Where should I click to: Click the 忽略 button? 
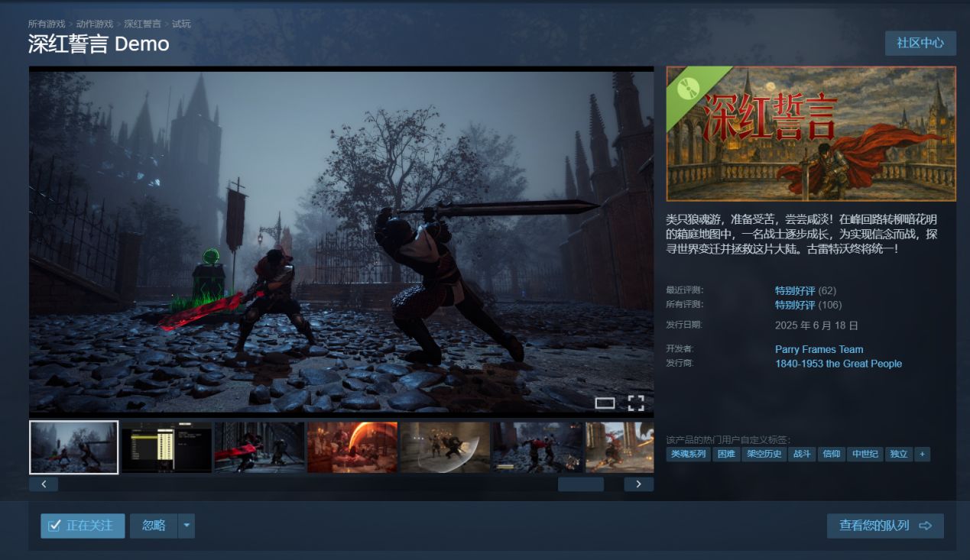tap(154, 526)
